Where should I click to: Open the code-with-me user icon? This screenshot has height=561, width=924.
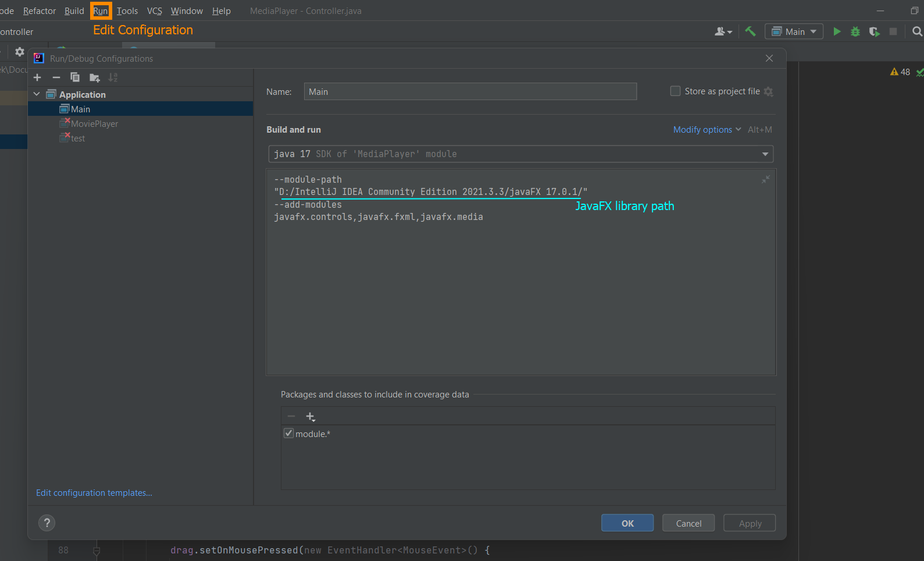[x=723, y=31]
